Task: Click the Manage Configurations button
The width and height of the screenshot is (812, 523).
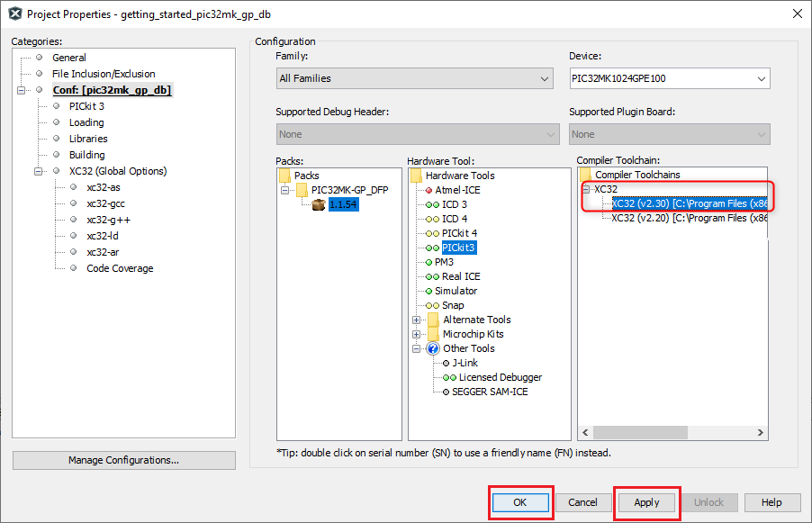Action: point(123,460)
